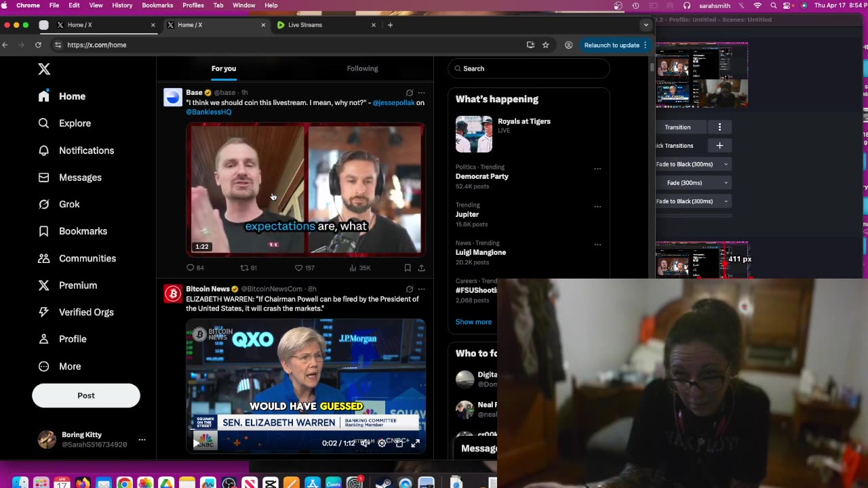Click Grok icon on Bitcoin News post

click(x=410, y=289)
